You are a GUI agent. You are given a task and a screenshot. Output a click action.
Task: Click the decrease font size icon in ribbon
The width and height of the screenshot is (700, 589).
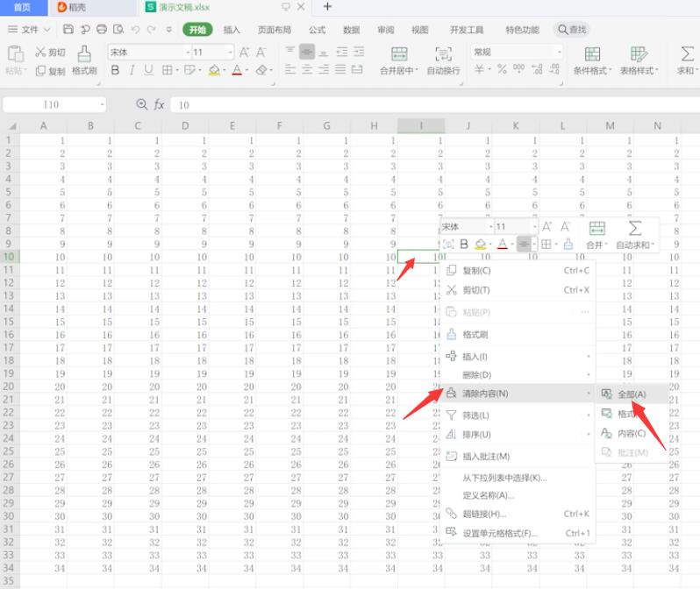261,53
